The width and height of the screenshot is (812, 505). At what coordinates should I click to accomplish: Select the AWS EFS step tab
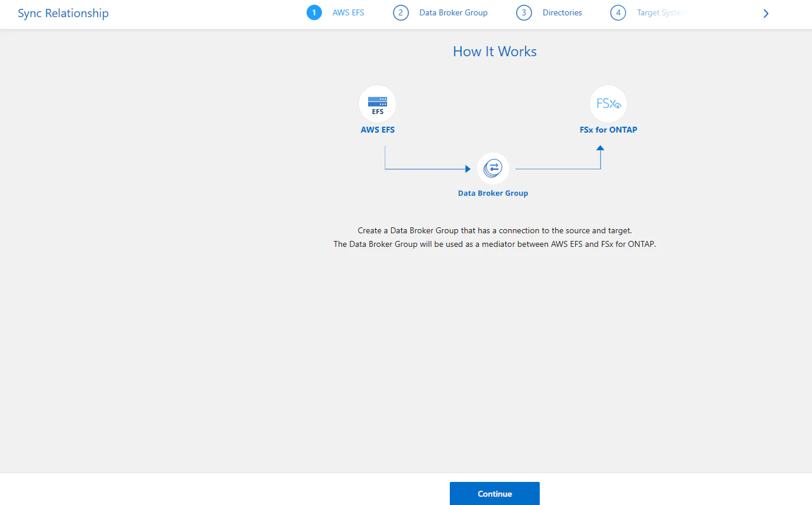coord(348,12)
